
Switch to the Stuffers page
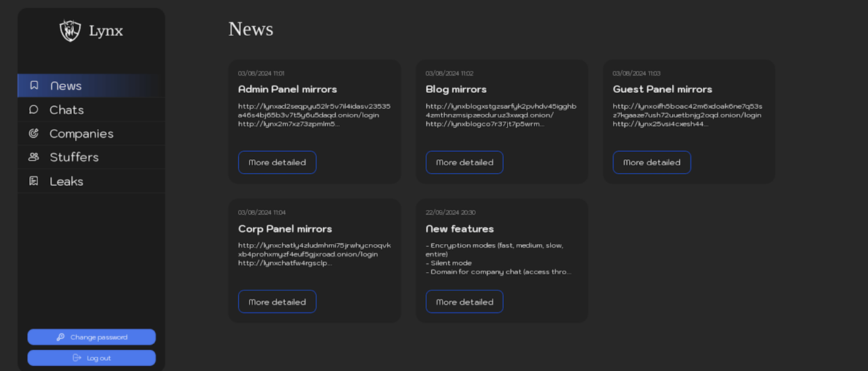(x=74, y=157)
